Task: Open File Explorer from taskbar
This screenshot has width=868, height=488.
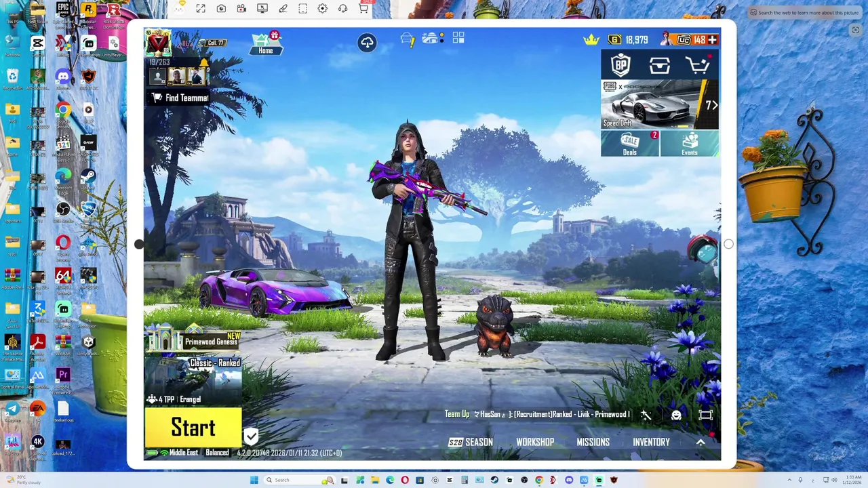Action: 374,480
